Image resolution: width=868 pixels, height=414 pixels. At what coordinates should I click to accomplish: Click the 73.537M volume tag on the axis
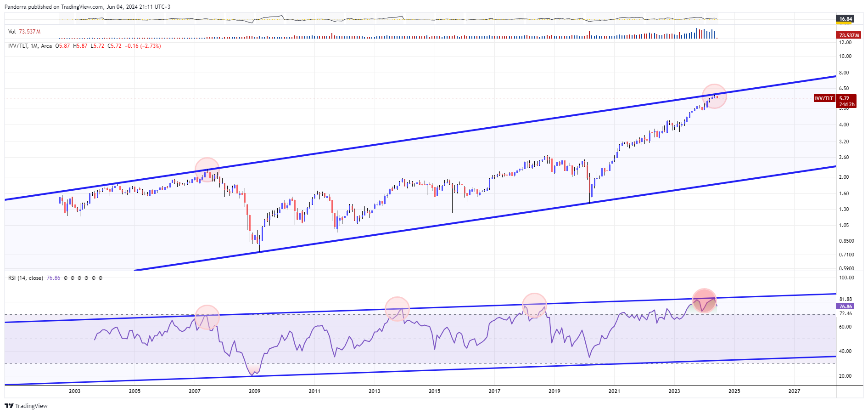(x=849, y=35)
